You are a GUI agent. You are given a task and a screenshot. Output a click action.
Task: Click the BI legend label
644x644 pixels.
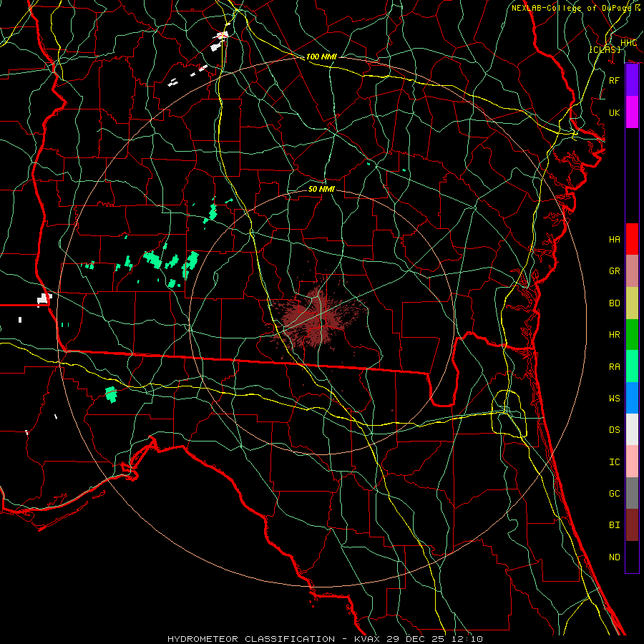pos(615,525)
